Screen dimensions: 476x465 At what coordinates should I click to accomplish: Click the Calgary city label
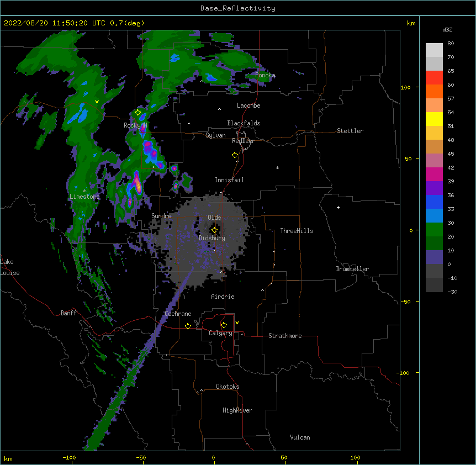click(x=220, y=333)
